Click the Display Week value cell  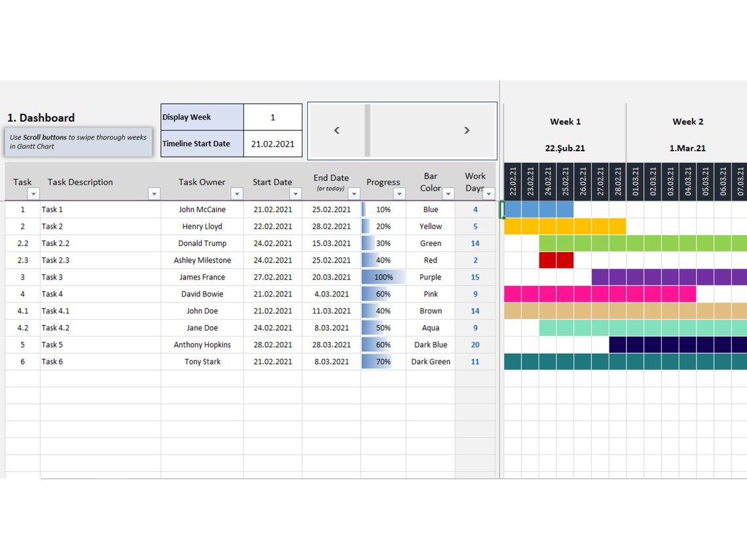pos(273,117)
